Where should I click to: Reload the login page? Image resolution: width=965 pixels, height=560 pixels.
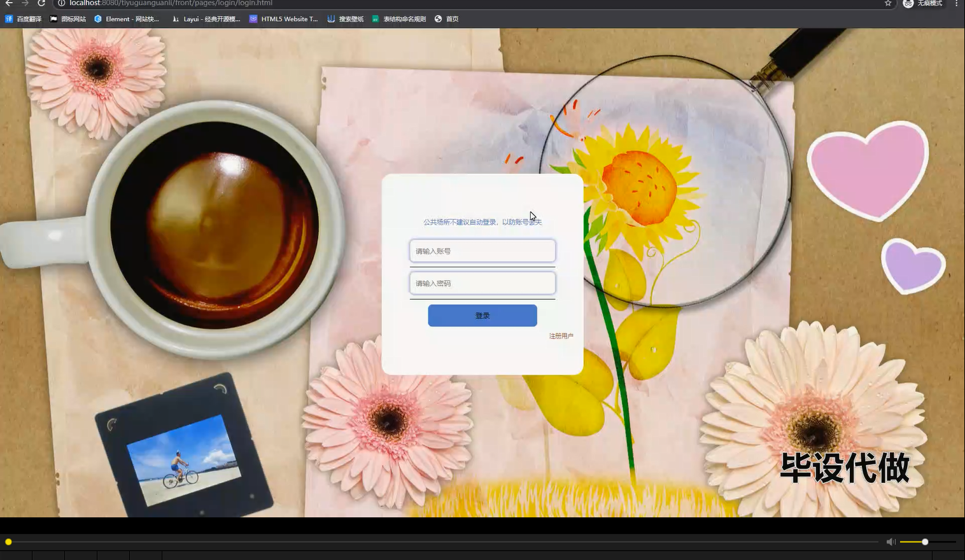pos(41,3)
